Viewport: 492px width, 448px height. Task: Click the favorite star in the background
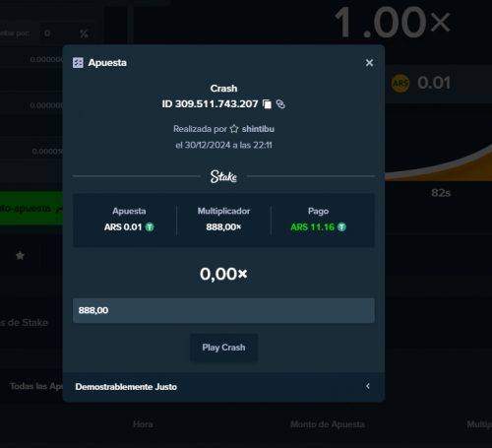[20, 255]
